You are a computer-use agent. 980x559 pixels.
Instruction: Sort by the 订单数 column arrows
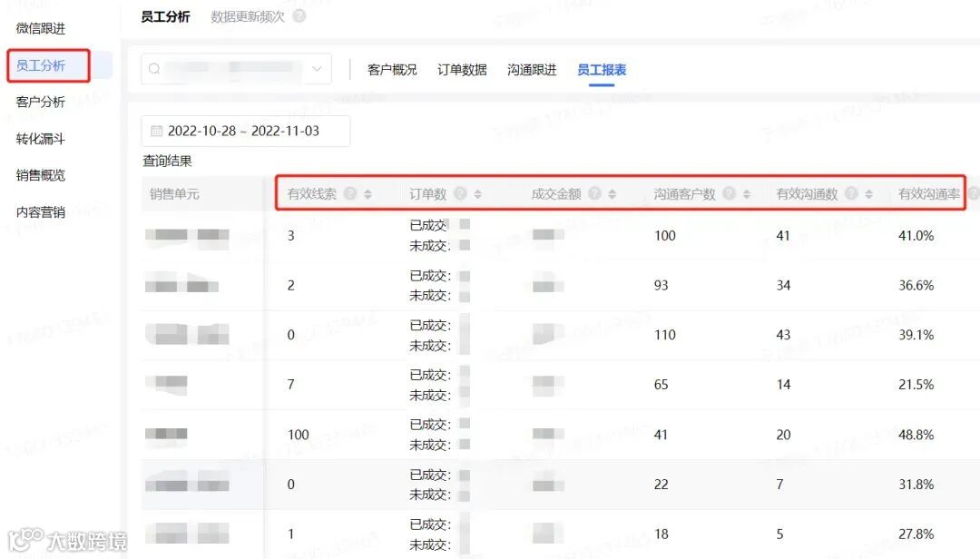click(477, 194)
